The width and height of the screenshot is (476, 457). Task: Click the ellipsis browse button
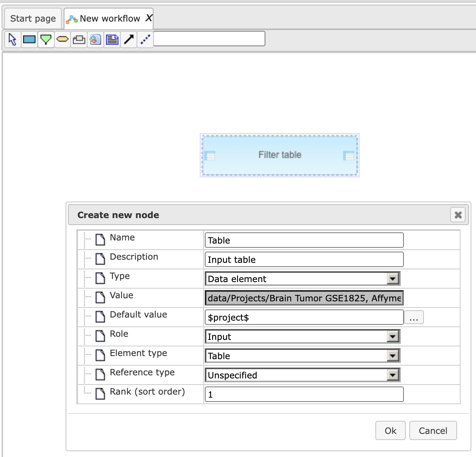pos(414,317)
